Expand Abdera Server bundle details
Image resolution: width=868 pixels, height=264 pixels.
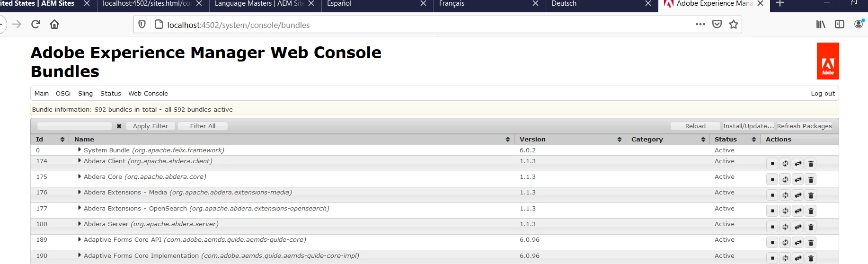pyautogui.click(x=80, y=223)
